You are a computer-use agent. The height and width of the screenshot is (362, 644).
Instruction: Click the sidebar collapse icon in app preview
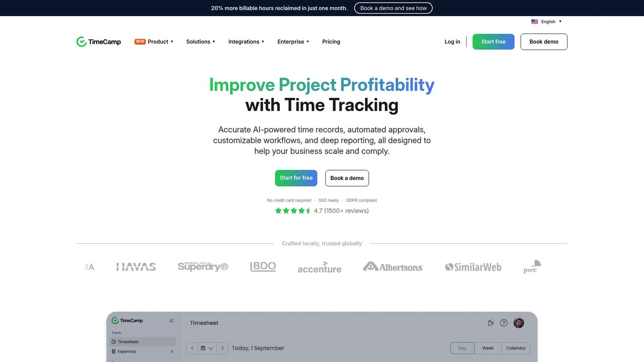coord(172,321)
